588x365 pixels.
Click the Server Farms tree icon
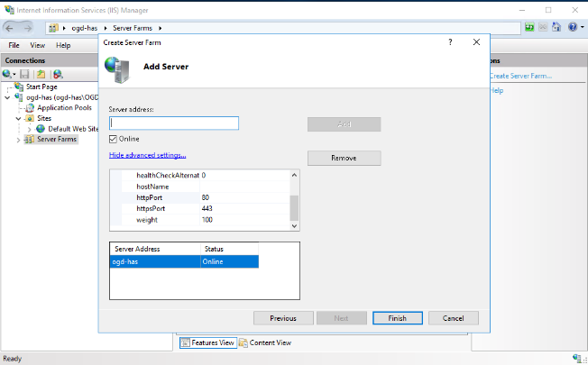click(29, 140)
